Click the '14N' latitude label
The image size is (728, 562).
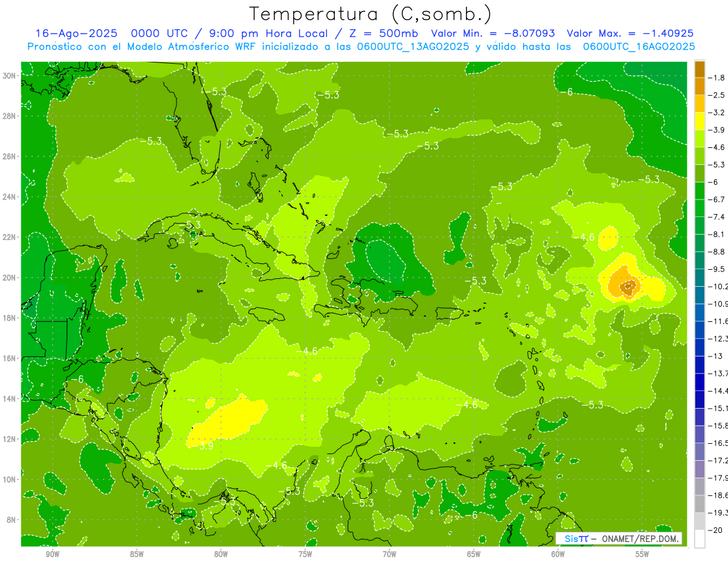point(10,399)
